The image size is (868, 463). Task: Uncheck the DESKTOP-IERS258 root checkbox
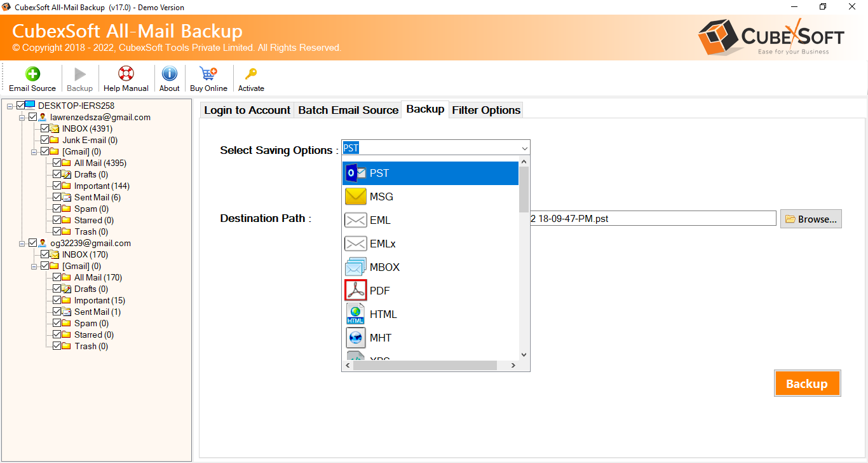(20, 106)
